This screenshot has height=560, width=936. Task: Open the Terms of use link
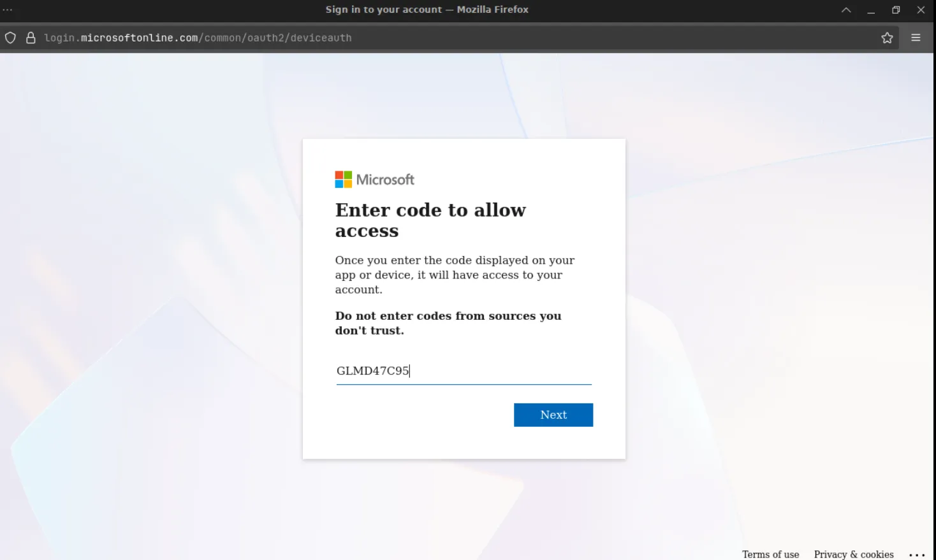pyautogui.click(x=770, y=554)
